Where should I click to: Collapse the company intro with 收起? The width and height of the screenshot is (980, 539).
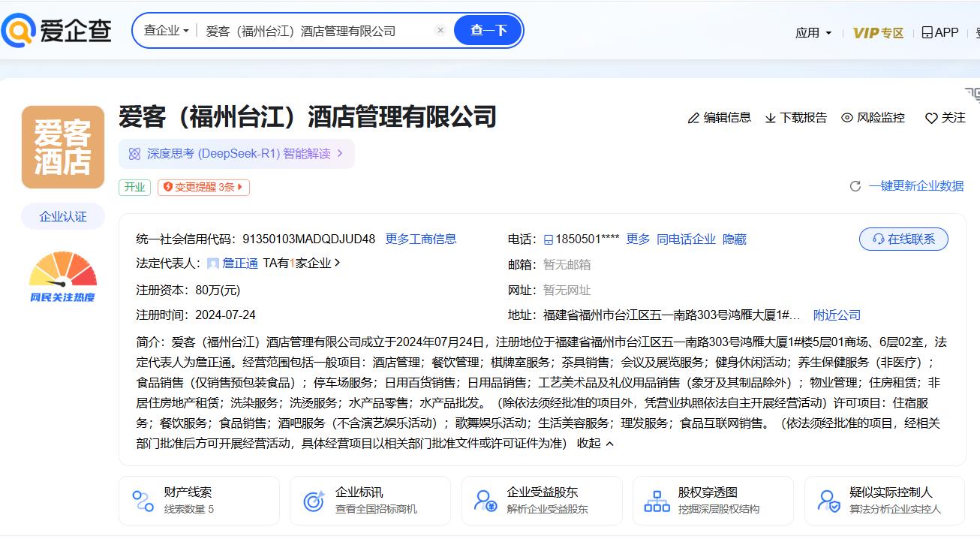pos(596,444)
